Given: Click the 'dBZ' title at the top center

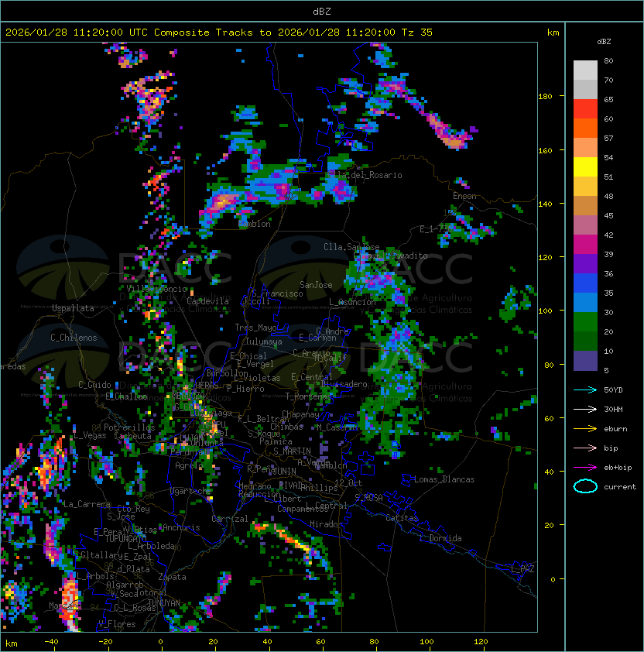Looking at the screenshot, I should click(322, 11).
